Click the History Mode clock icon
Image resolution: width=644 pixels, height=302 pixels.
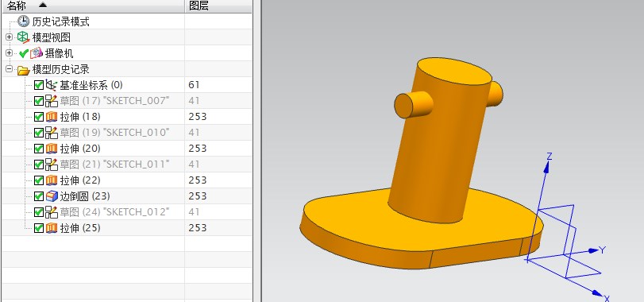[23, 21]
